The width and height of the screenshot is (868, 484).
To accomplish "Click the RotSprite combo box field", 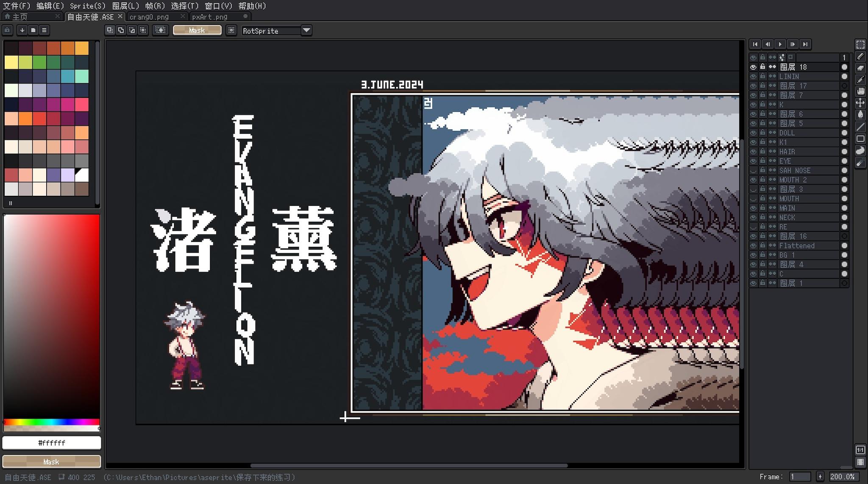I will 271,31.
